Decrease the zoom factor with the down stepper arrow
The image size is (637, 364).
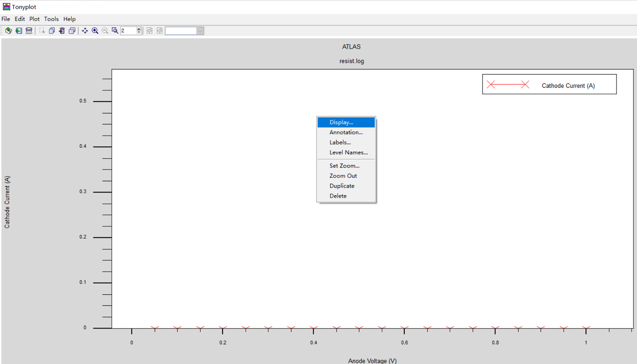(x=138, y=32)
